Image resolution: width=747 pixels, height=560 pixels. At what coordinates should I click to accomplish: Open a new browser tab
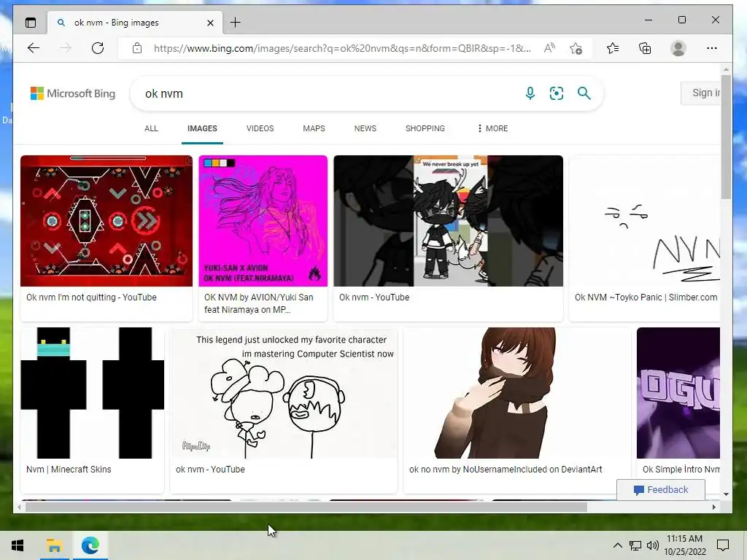tap(236, 23)
